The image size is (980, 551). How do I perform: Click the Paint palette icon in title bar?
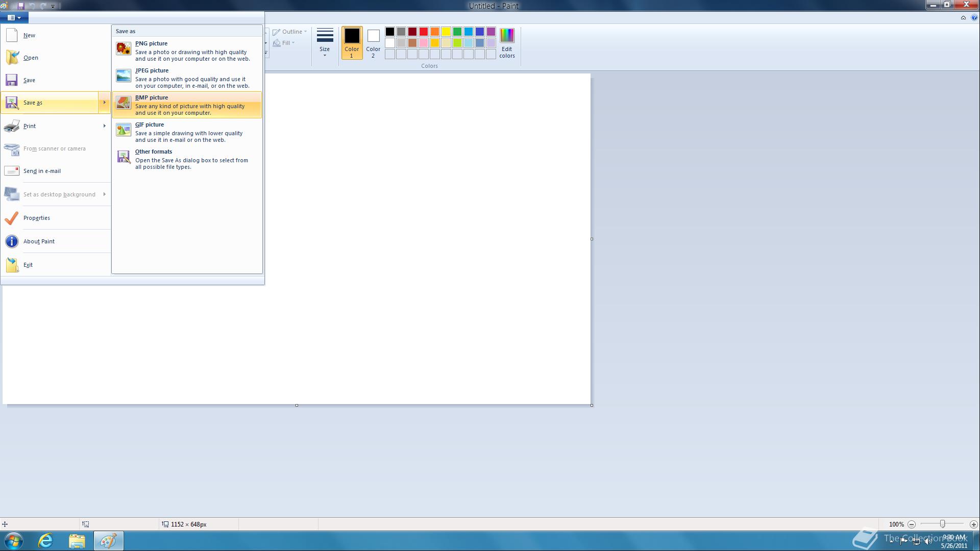click(x=5, y=6)
